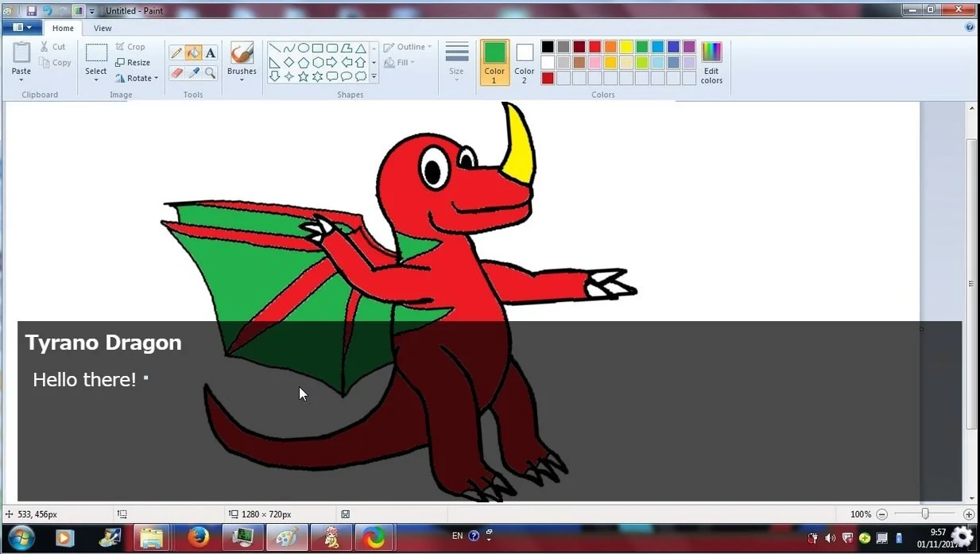Image resolution: width=980 pixels, height=554 pixels.
Task: Select the Text tool
Action: [x=211, y=53]
